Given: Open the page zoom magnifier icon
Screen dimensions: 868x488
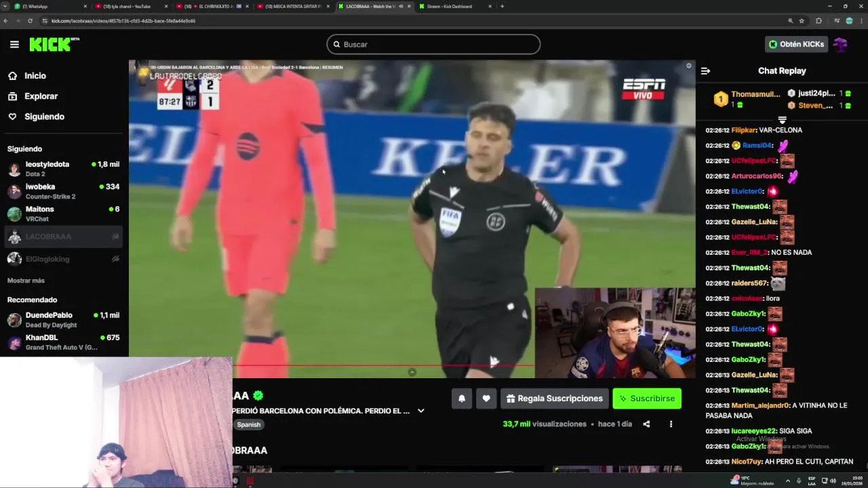Looking at the screenshot, I should coord(790,21).
